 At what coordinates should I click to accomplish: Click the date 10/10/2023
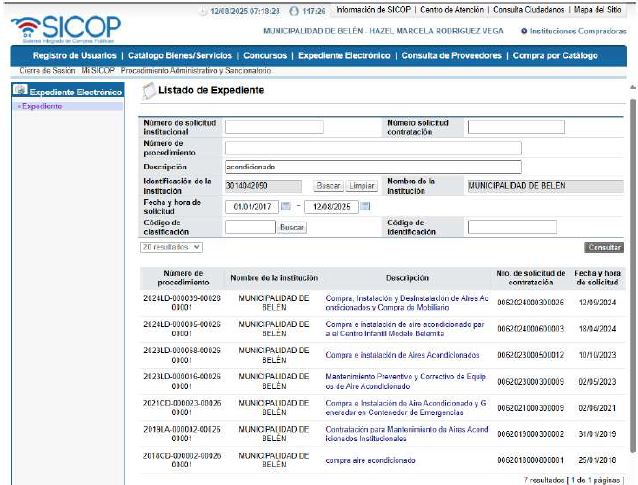[x=597, y=355]
